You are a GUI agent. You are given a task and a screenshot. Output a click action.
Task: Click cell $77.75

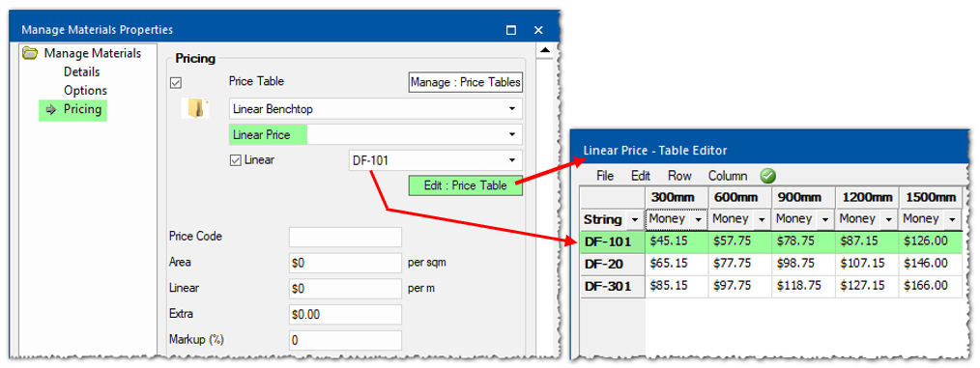740,265
